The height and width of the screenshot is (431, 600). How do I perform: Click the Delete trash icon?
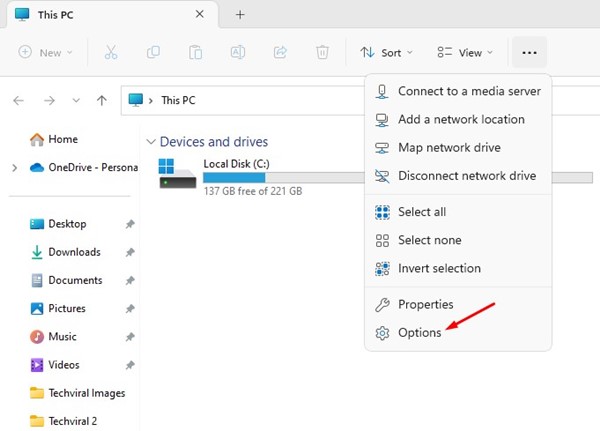pyautogui.click(x=322, y=52)
